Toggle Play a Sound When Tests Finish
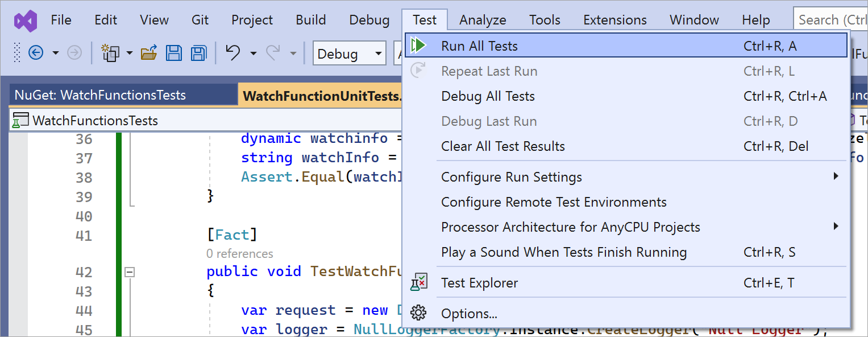Viewport: 868px width, 337px height. coord(626,252)
